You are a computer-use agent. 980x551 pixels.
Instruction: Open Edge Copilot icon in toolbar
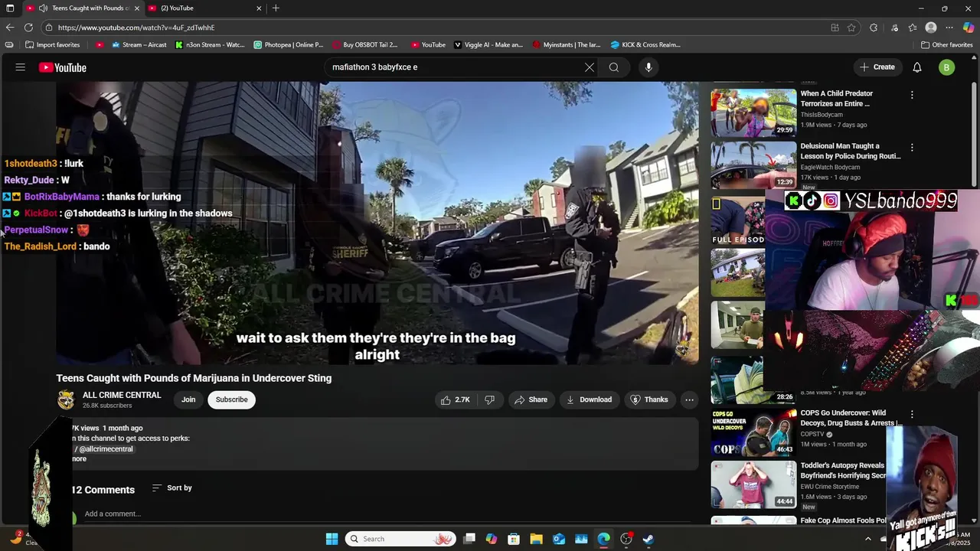pyautogui.click(x=969, y=28)
